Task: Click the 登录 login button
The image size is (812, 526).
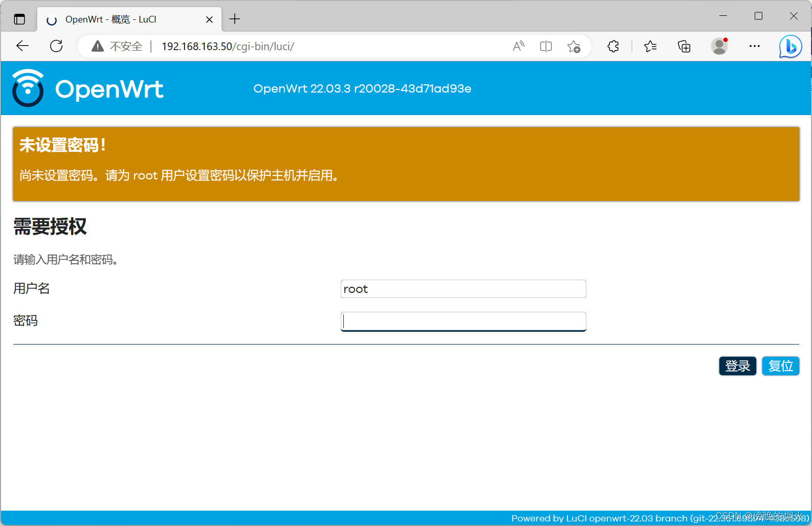Action: 737,366
